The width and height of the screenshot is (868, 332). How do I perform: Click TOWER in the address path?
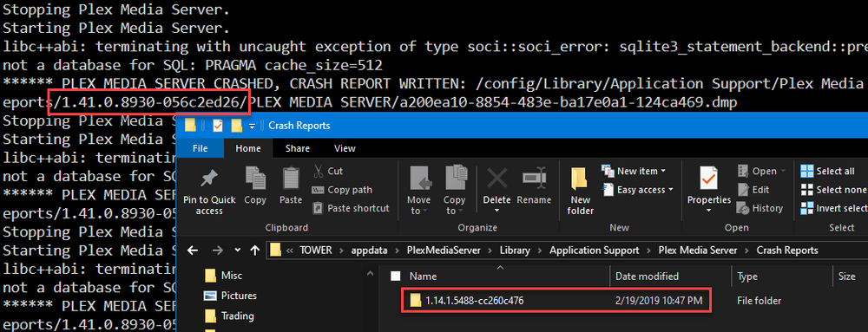tap(316, 251)
